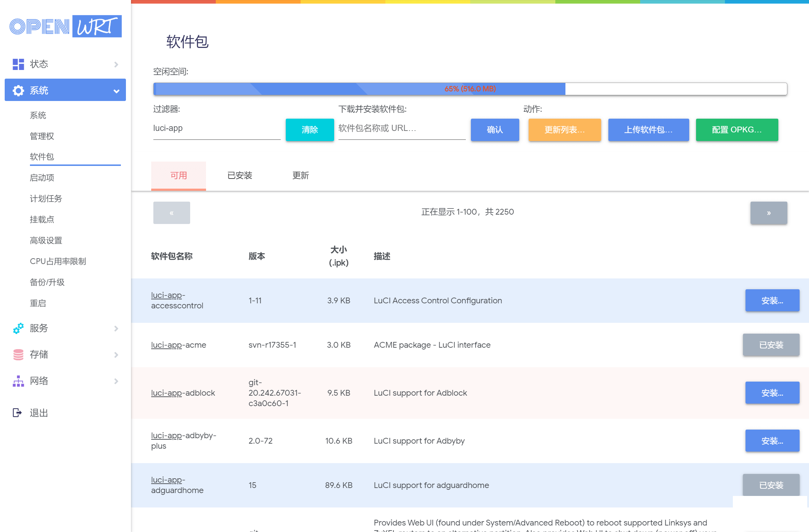Expand the 存储 menu chevron

[x=116, y=355]
